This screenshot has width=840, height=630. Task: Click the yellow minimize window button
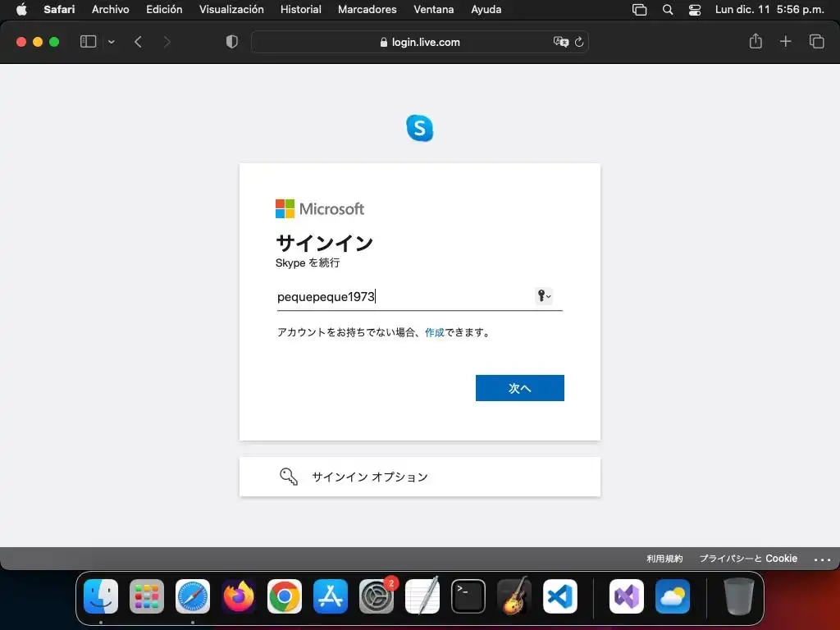click(x=38, y=42)
